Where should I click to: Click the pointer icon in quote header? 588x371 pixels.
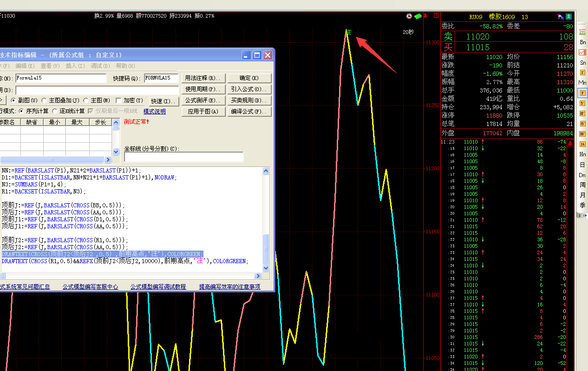pyautogui.click(x=561, y=17)
